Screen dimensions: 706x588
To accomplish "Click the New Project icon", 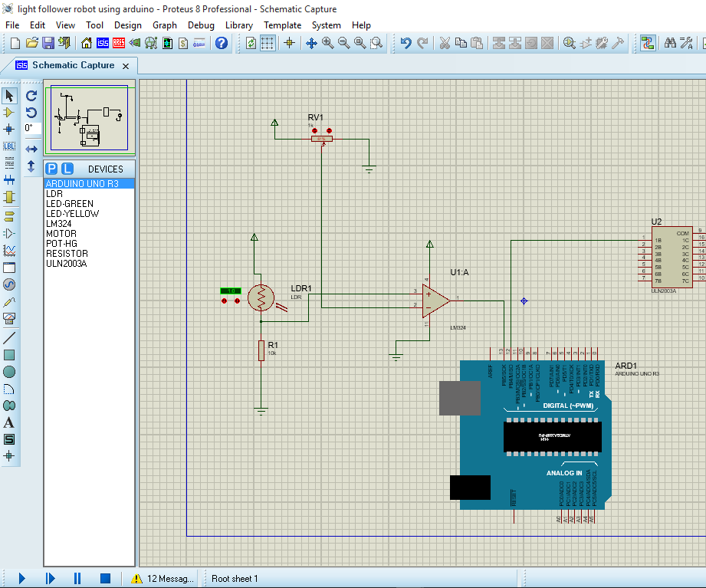I will tap(15, 43).
